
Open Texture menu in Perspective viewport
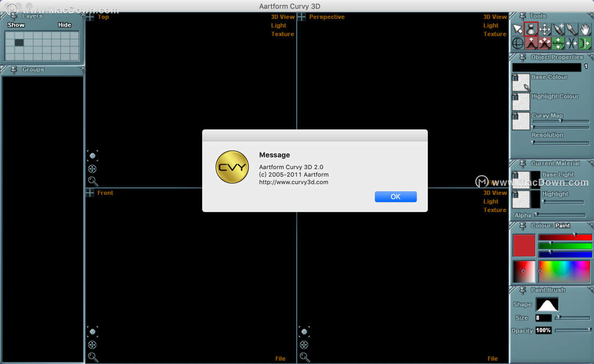point(495,34)
